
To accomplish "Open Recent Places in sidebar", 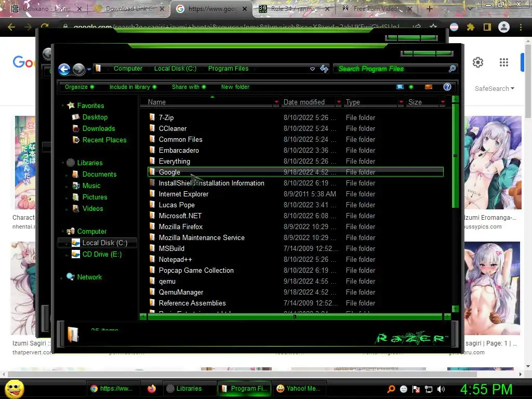I will tap(104, 140).
